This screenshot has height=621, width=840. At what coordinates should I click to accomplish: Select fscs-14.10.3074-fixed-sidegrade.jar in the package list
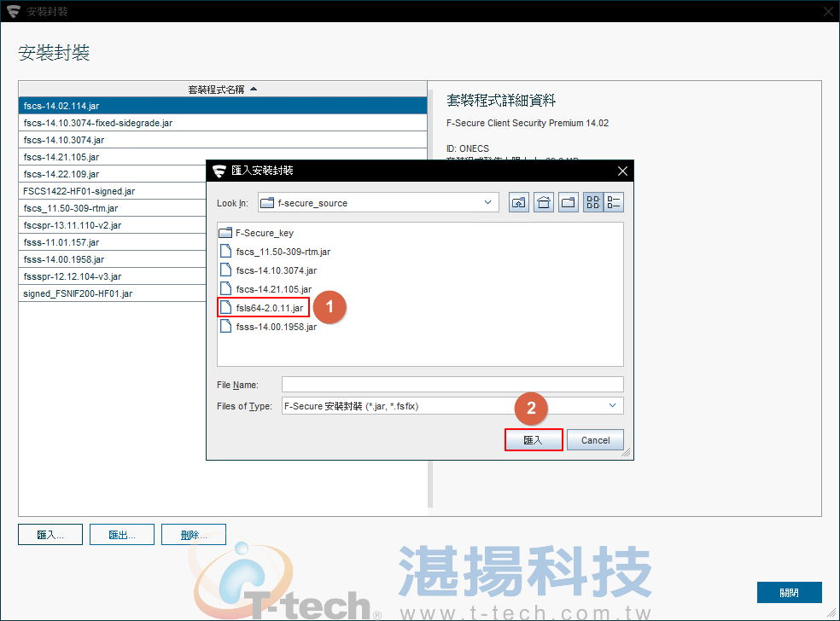coord(223,123)
